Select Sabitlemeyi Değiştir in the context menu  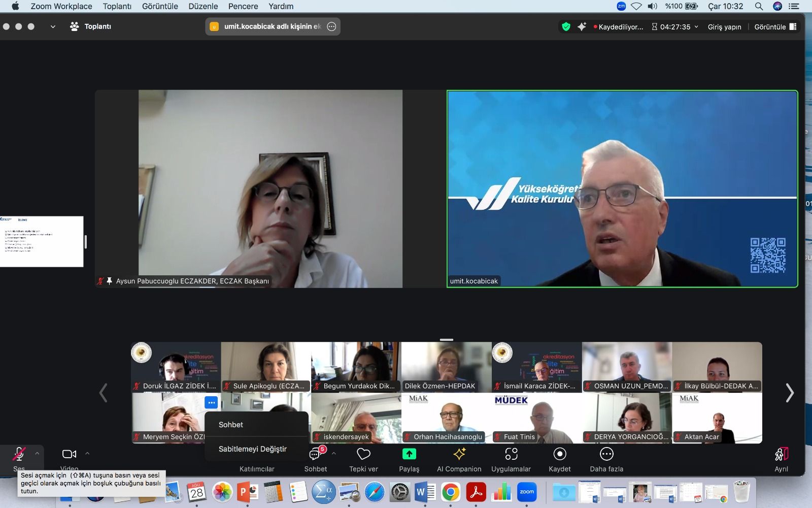(x=253, y=449)
